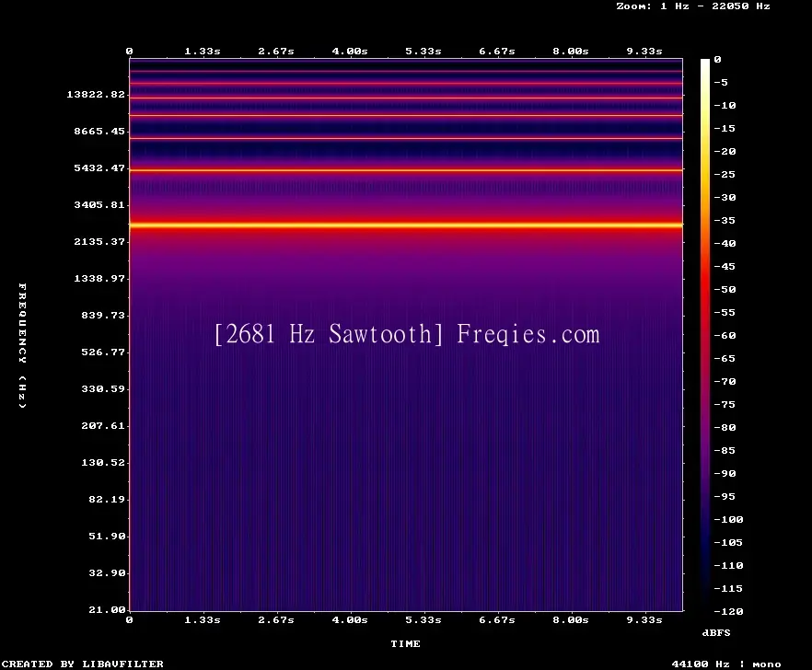Click the -10 dBFS scale label
This screenshot has height=670, width=812.
[725, 105]
